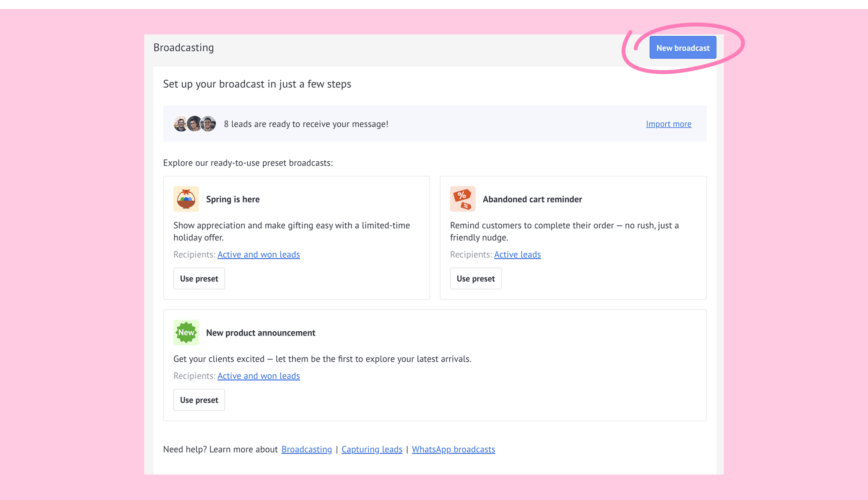Click the 'Remind customers to complete their order' description

[x=564, y=231]
